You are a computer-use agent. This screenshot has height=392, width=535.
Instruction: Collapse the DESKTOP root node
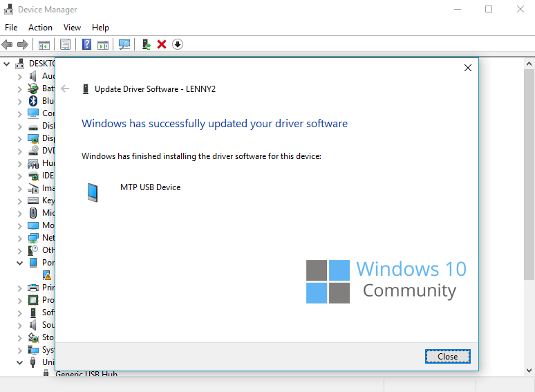coord(6,64)
